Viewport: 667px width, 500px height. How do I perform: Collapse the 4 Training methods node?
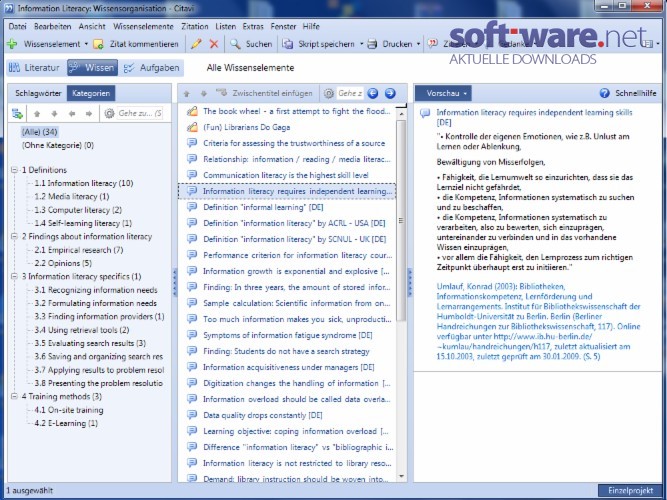pos(14,397)
